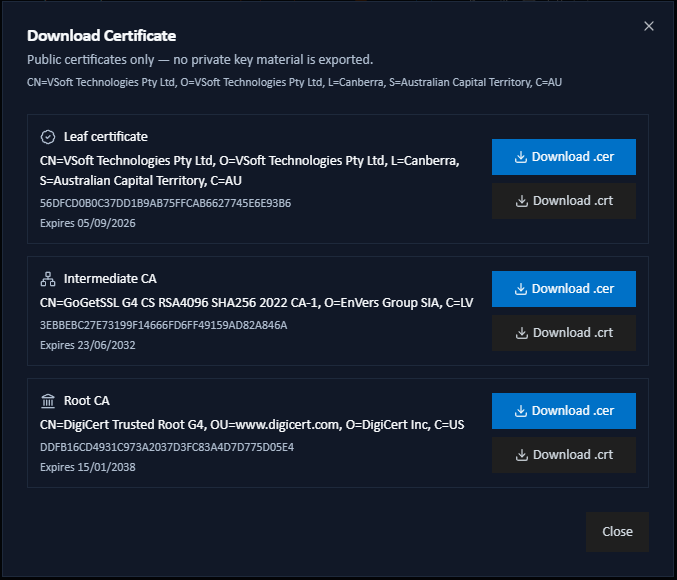Click the DigiCert Trusted Root G4 subject line

(x=252, y=425)
